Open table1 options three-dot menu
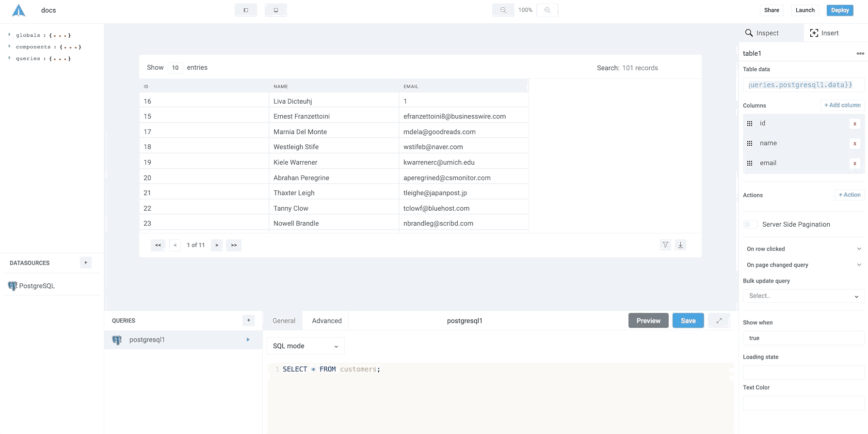The image size is (868, 434). point(860,53)
